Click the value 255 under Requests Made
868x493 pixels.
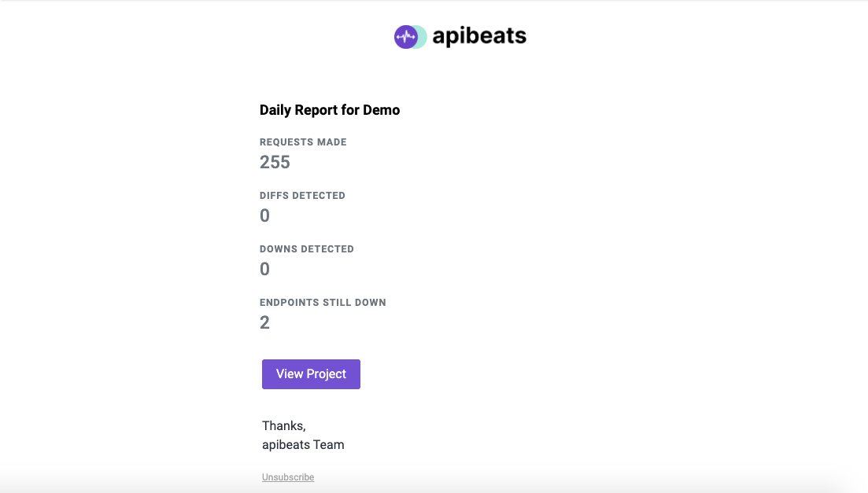[275, 162]
